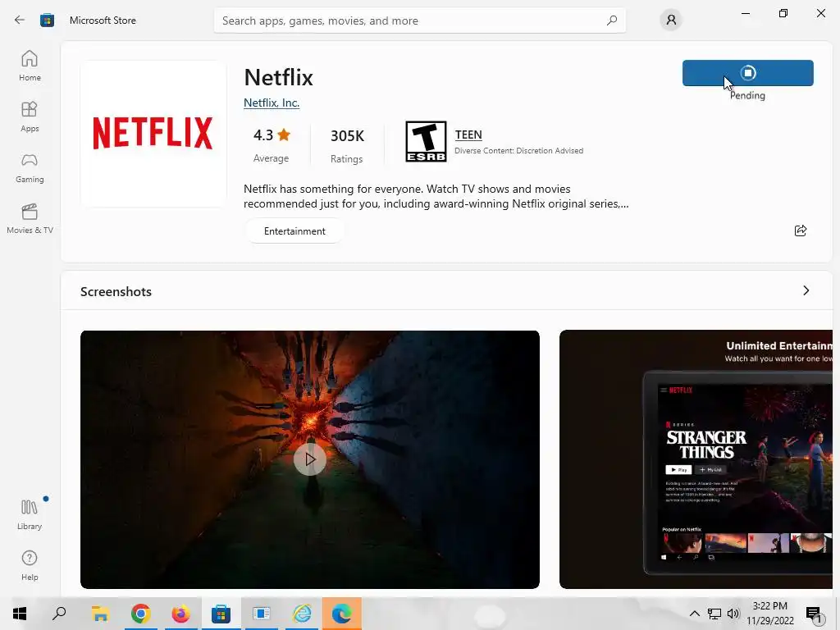This screenshot has height=630, width=840.
Task: Click the magnifier search icon in the search box
Action: 612,21
